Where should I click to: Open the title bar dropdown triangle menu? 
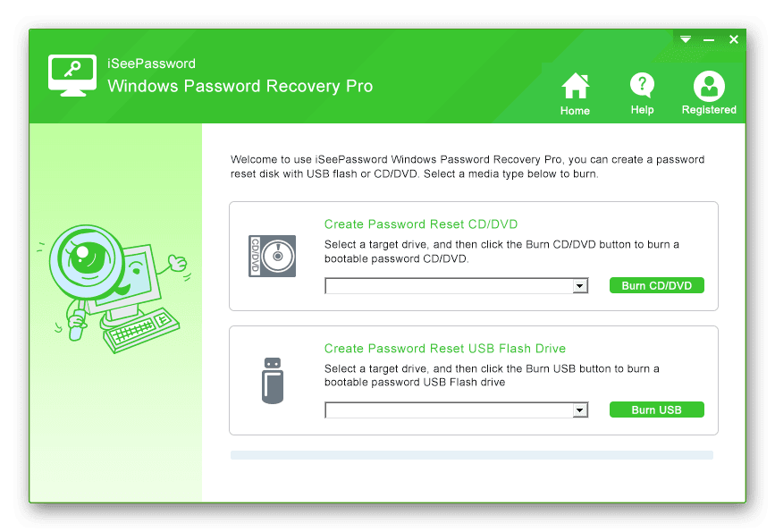tap(686, 39)
